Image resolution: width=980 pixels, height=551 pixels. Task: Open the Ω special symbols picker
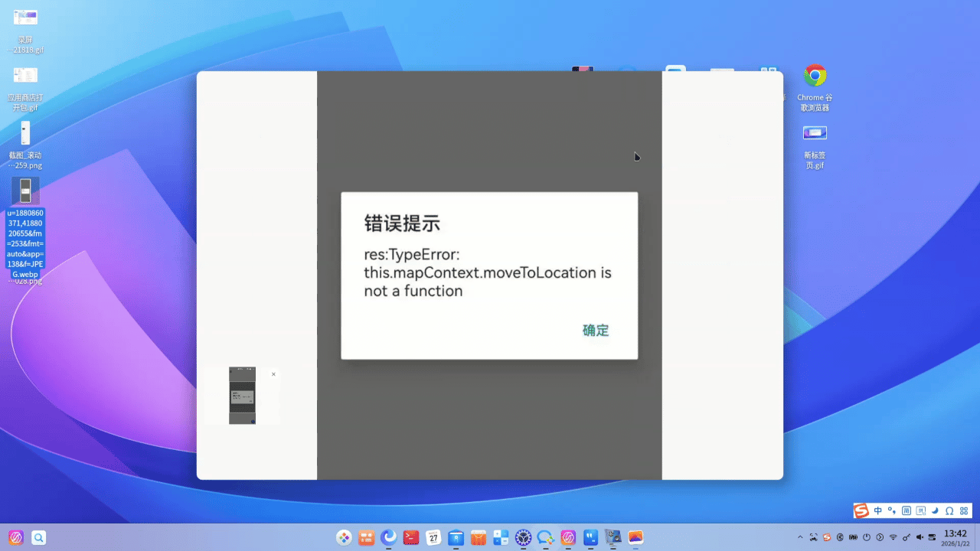[x=949, y=510]
